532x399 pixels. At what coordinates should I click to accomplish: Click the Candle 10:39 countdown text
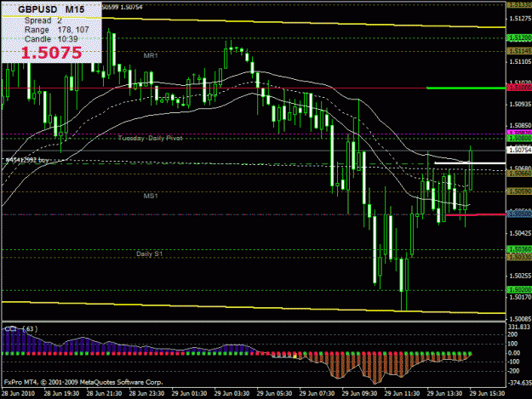click(x=51, y=39)
